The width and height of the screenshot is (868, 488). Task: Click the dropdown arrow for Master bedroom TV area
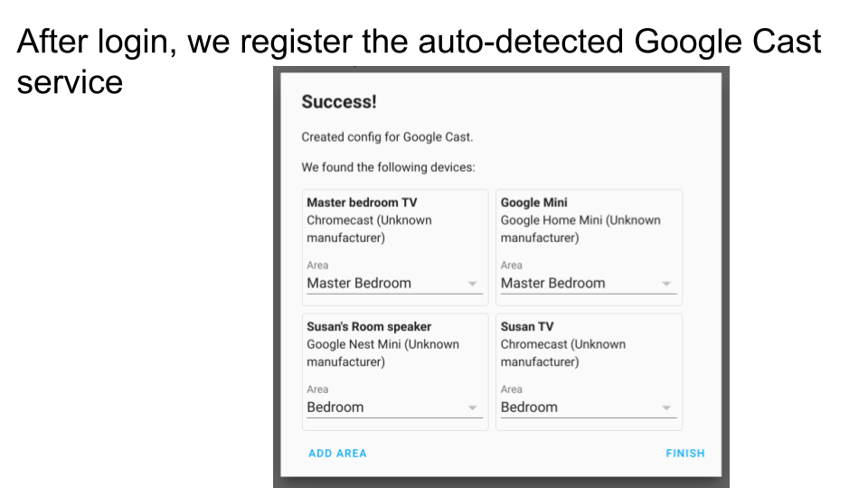[x=472, y=284]
